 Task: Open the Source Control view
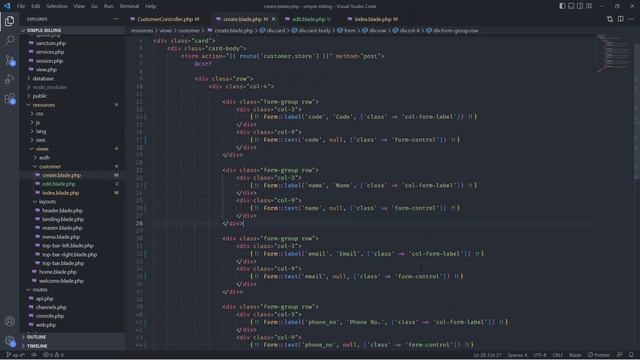[x=9, y=60]
